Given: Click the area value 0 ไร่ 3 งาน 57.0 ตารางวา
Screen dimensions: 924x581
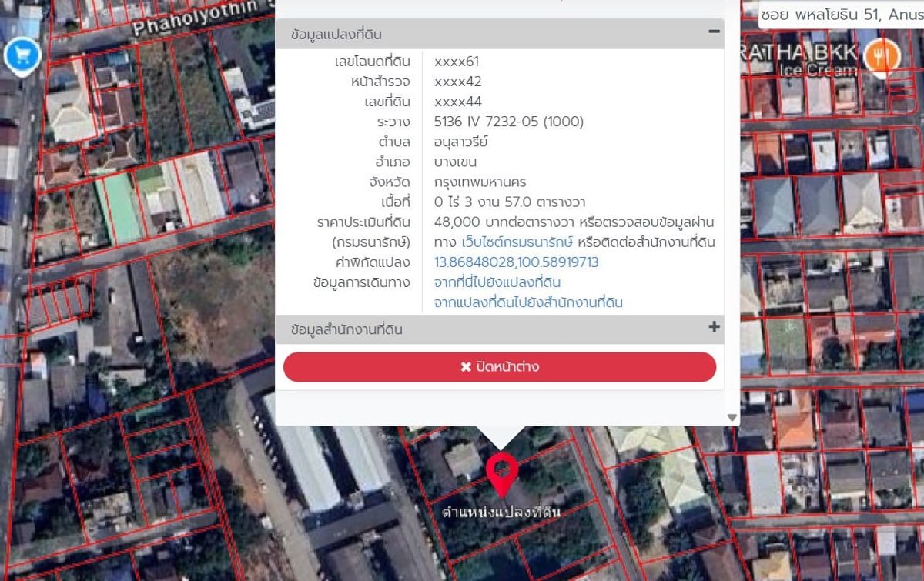Looking at the screenshot, I should (510, 202).
